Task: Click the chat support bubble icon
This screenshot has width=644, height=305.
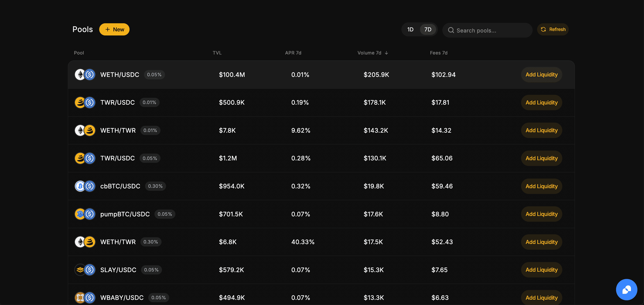Action: pos(626,289)
